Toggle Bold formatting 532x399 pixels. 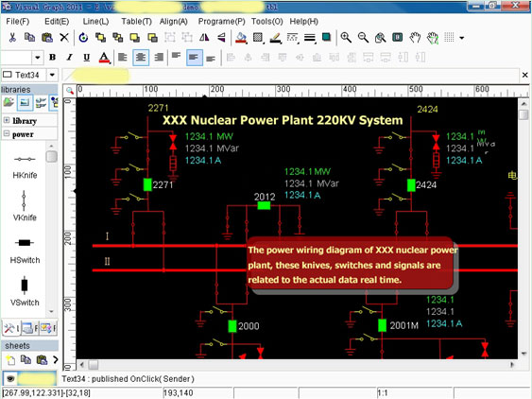coord(52,57)
